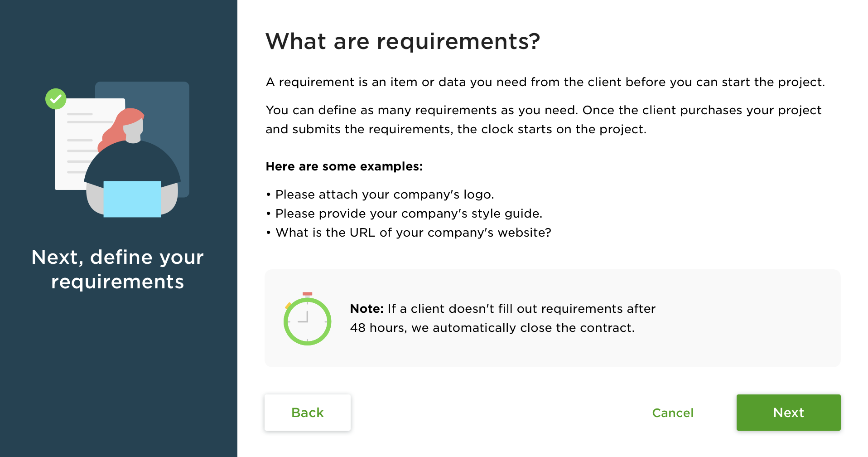Cancel the requirements setup
Screen dimensions: 868x457
point(672,413)
